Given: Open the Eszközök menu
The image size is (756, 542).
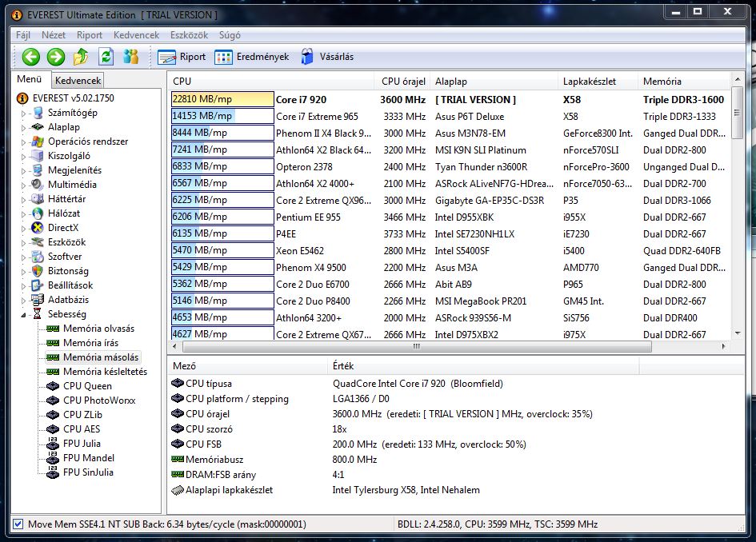Looking at the screenshot, I should 189,35.
